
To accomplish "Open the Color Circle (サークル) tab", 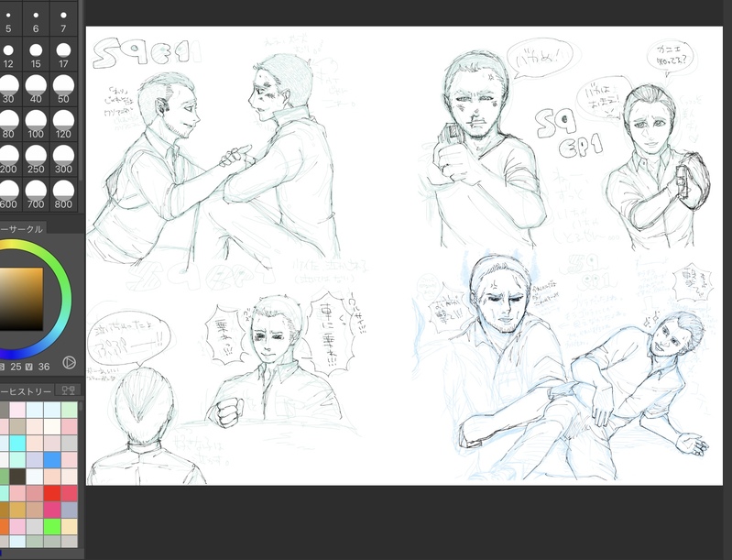I will pyautogui.click(x=22, y=229).
